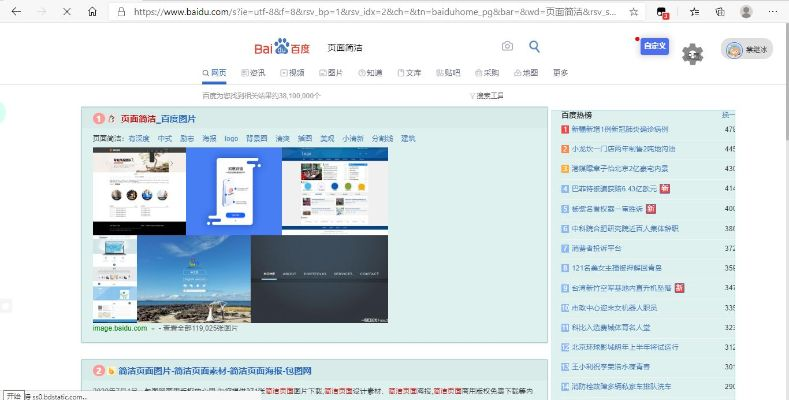Focus the browser address bar URL
This screenshot has height=400, width=789.
[x=375, y=12]
